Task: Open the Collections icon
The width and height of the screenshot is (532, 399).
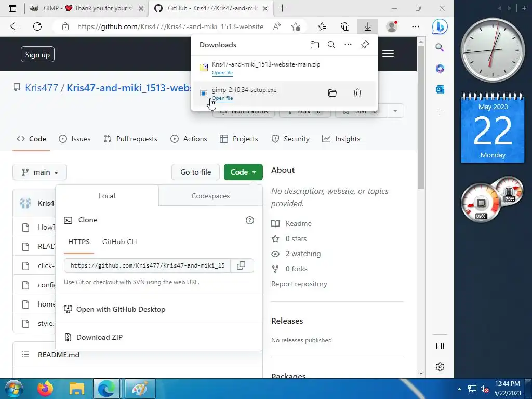Action: click(x=345, y=26)
